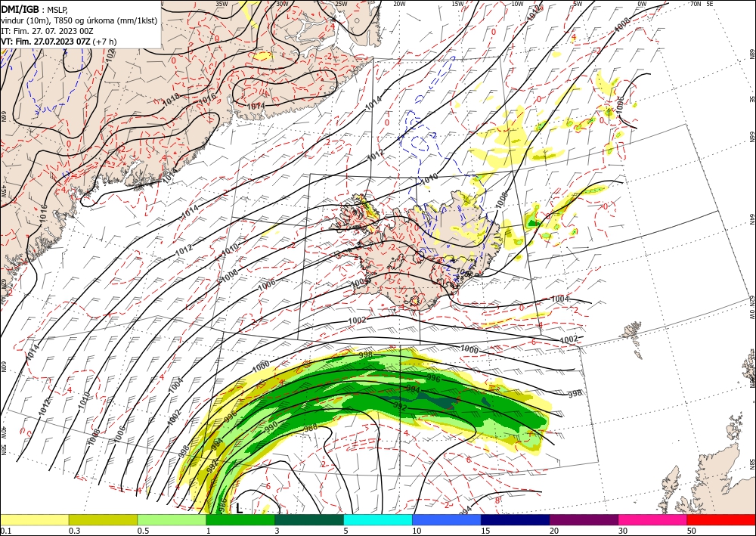Select the navy 15–20 legend swatch
The width and height of the screenshot is (756, 536).
pos(516,519)
